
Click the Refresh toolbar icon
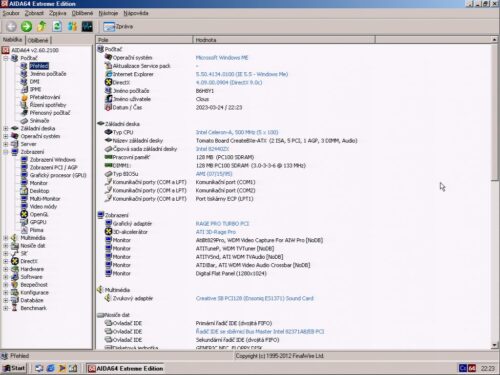[57, 26]
